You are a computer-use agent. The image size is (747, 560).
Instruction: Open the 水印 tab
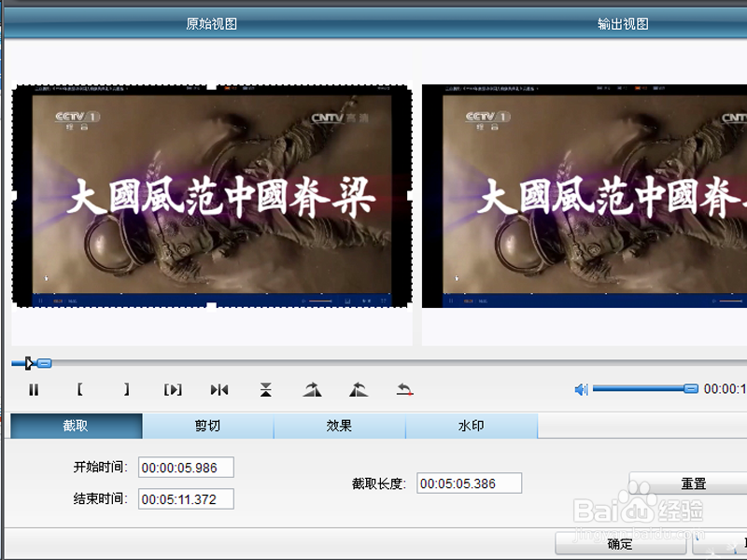(472, 426)
